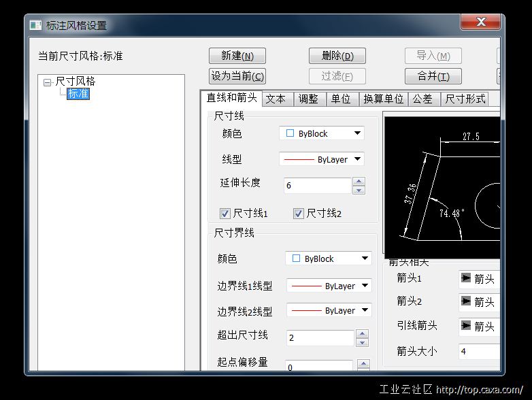The image size is (532, 400).
Task: Click the 箭头大小 input field
Action: pyautogui.click(x=479, y=352)
